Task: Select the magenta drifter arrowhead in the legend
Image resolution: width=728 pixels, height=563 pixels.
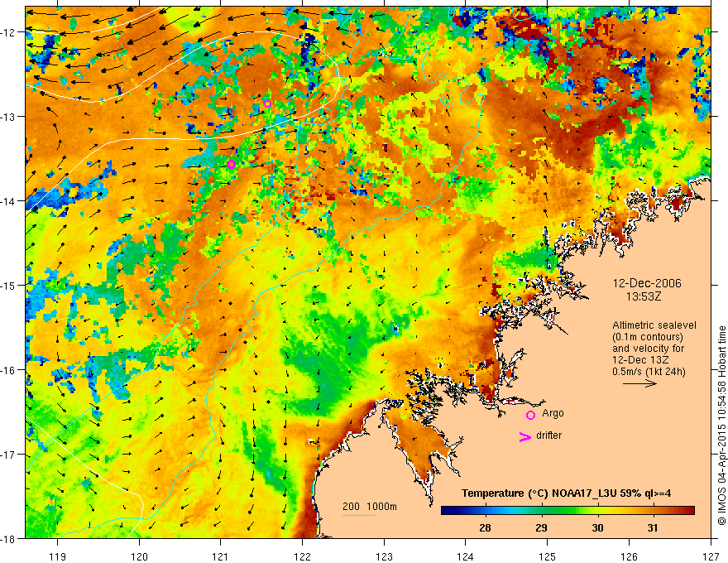Action: (525, 436)
